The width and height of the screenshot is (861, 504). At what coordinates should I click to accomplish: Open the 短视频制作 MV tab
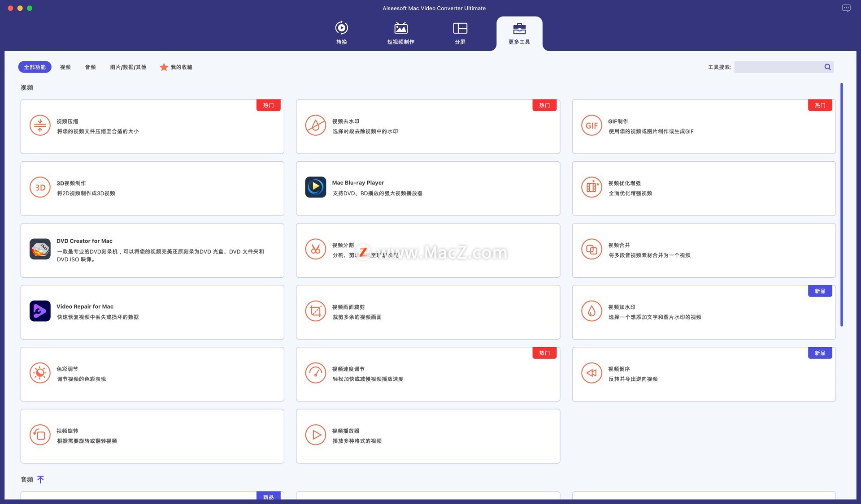pos(401,33)
